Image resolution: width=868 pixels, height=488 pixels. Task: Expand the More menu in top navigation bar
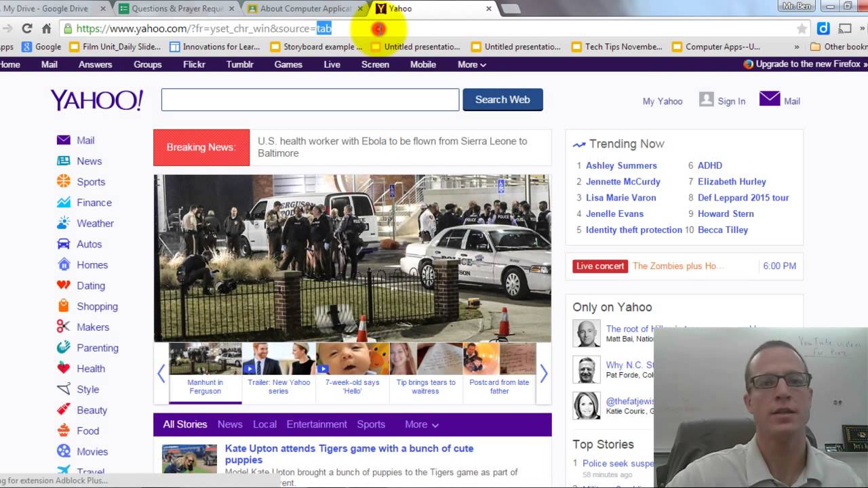click(x=472, y=64)
